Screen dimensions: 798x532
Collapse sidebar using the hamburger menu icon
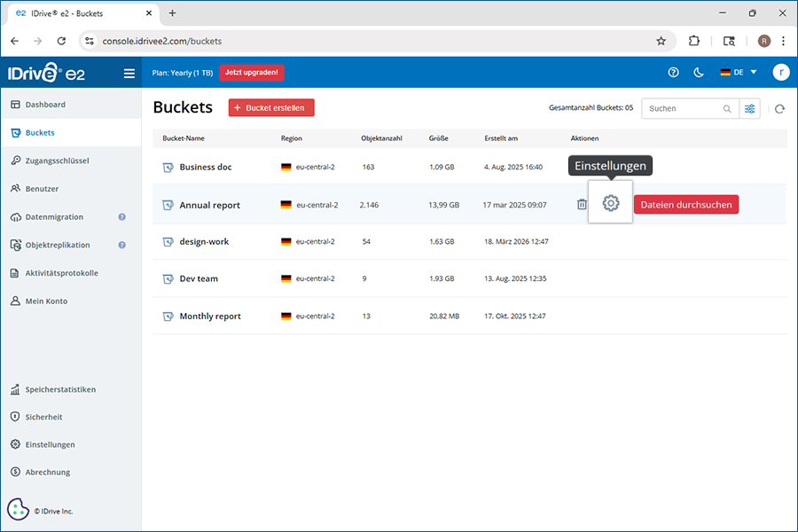pyautogui.click(x=129, y=74)
